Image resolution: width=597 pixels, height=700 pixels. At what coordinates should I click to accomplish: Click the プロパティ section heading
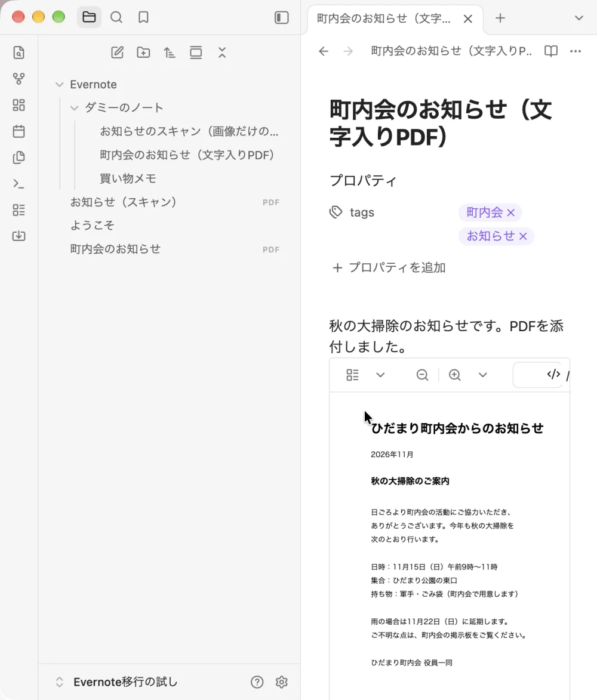tap(363, 181)
